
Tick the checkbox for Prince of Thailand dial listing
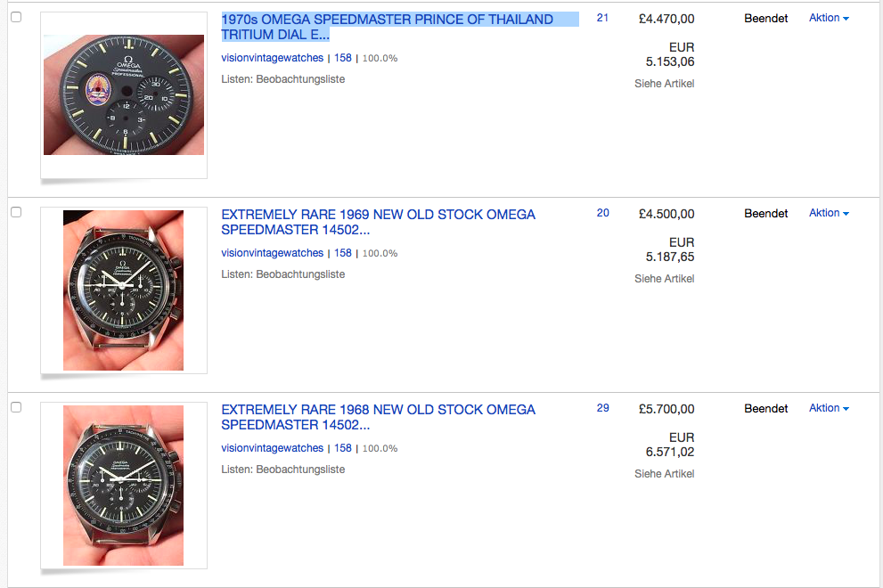tap(16, 18)
